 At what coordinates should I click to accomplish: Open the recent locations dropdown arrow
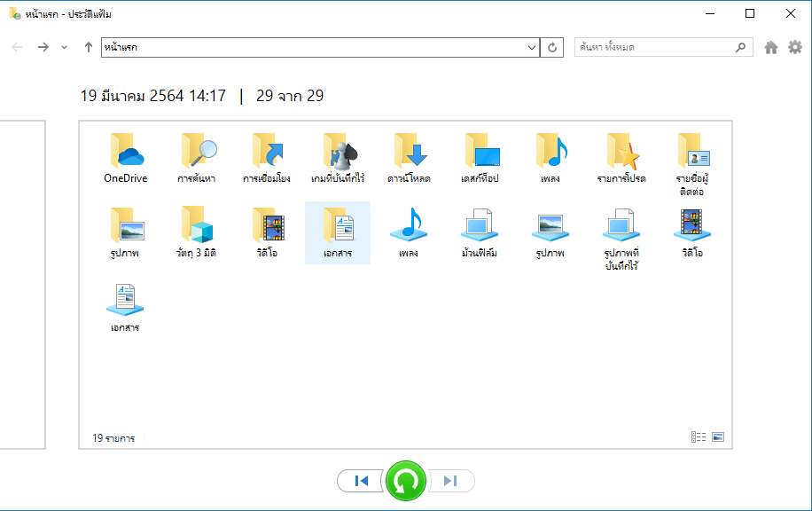pyautogui.click(x=64, y=47)
